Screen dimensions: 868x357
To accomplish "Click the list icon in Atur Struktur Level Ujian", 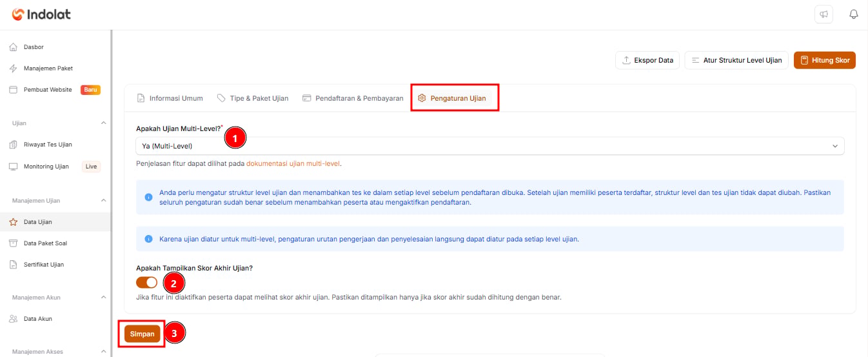I will coord(695,60).
